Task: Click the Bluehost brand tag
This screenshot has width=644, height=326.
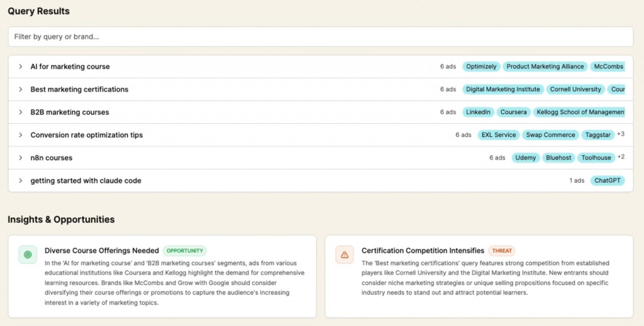Action: tap(558, 158)
